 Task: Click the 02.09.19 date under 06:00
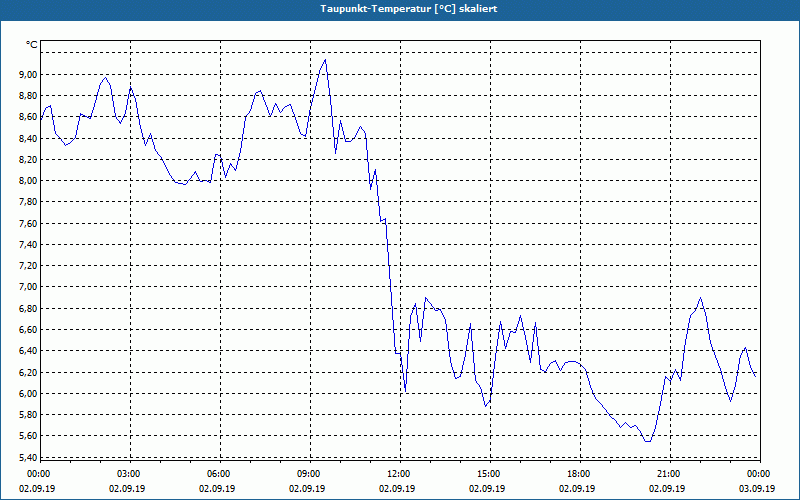click(x=217, y=488)
